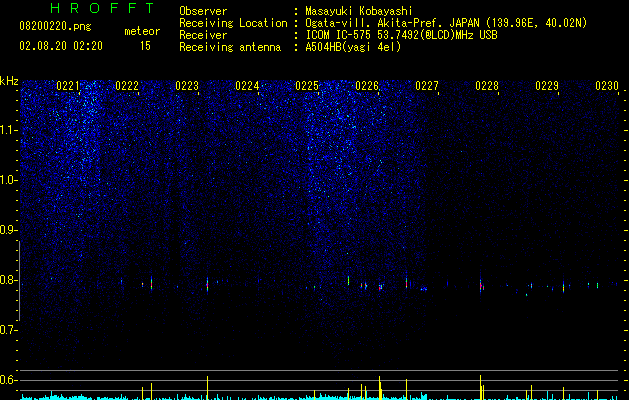This screenshot has height=400, width=629.
Task: Click the antenna text A504HB(yagi 4el)
Action: 353,47
